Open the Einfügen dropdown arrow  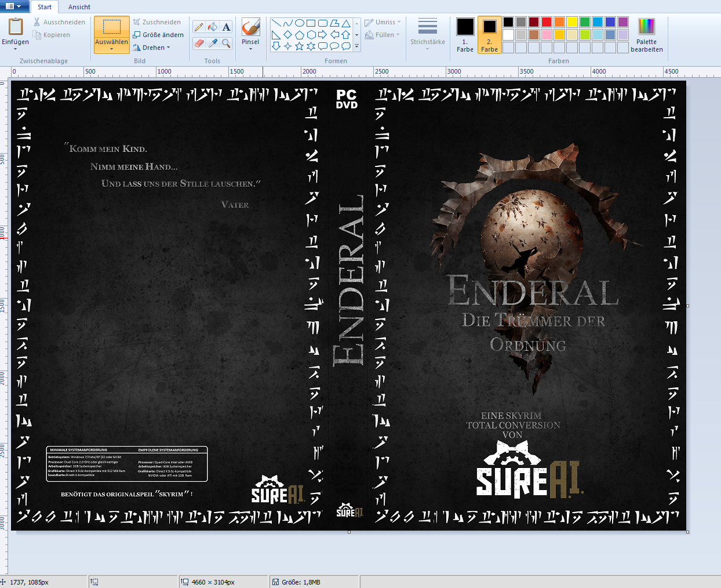point(16,49)
